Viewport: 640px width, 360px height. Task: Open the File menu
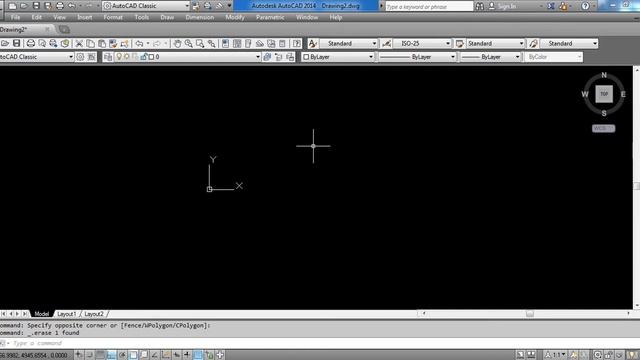[16, 18]
